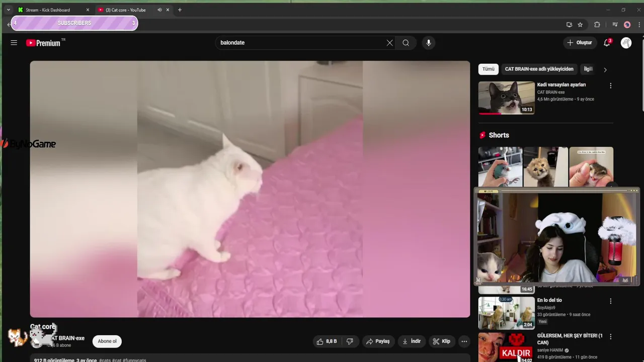
Task: Open GÜLERSEM, HER ŞEY BİTER video title
Action: pyautogui.click(x=570, y=339)
